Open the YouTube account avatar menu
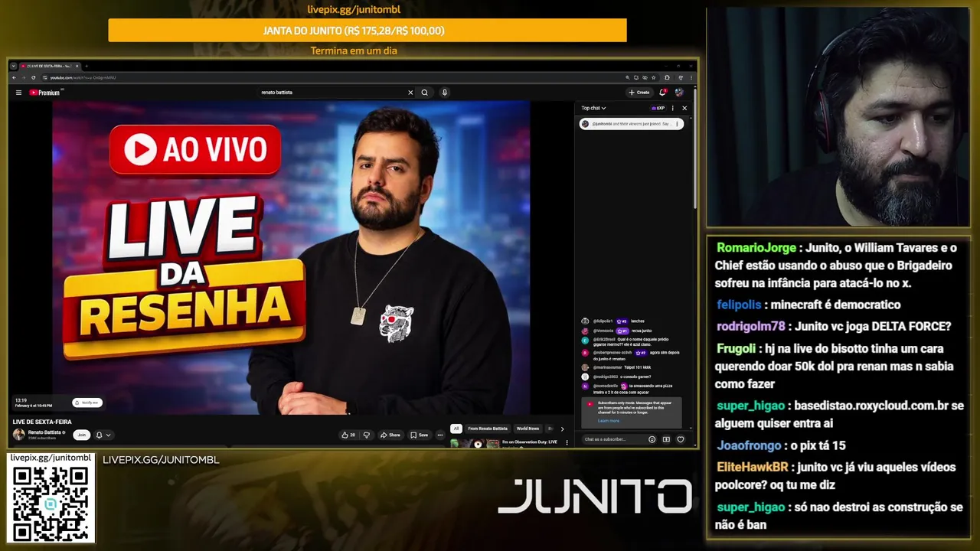The width and height of the screenshot is (980, 551). coord(679,92)
